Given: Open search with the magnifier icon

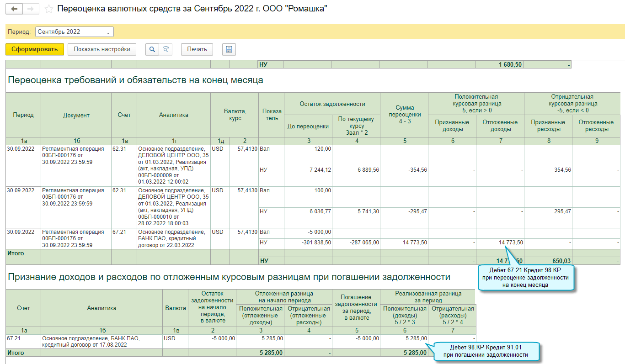Looking at the screenshot, I should (x=152, y=49).
